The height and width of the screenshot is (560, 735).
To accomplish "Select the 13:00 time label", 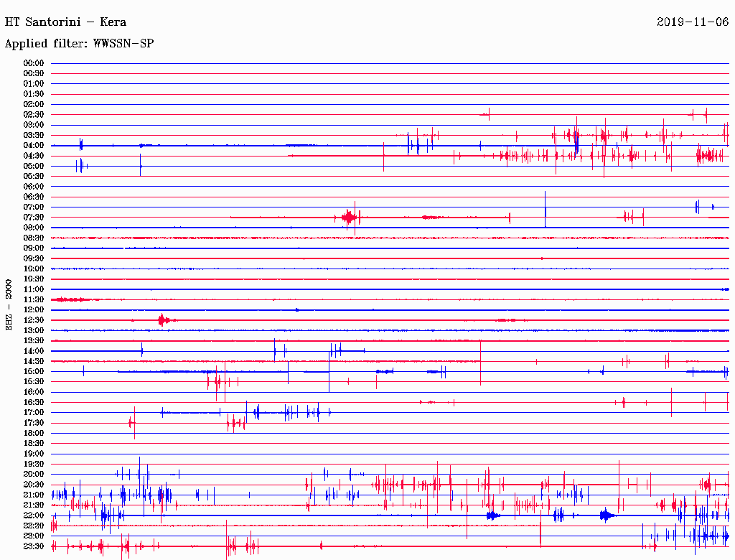I will click(34, 331).
